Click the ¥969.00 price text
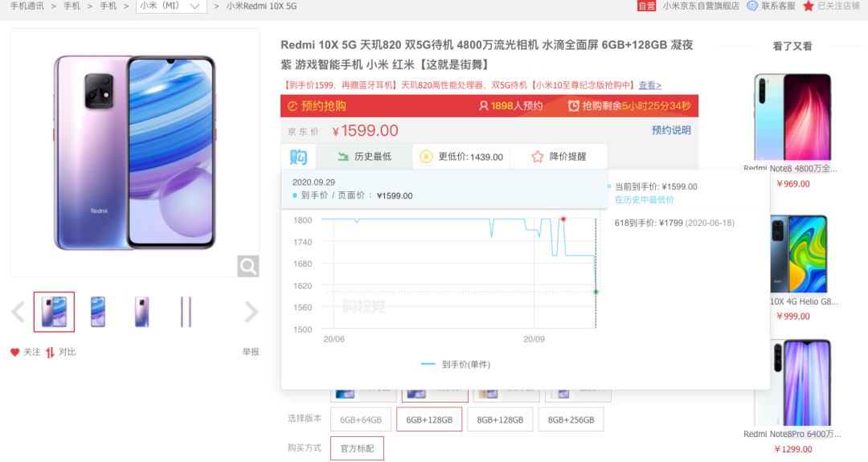The width and height of the screenshot is (868, 462). click(793, 184)
